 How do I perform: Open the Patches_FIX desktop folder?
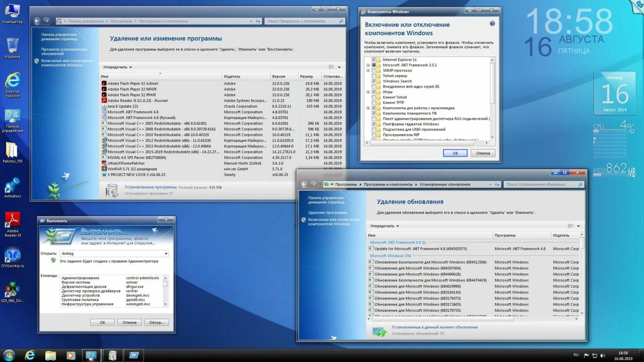pos(13,151)
